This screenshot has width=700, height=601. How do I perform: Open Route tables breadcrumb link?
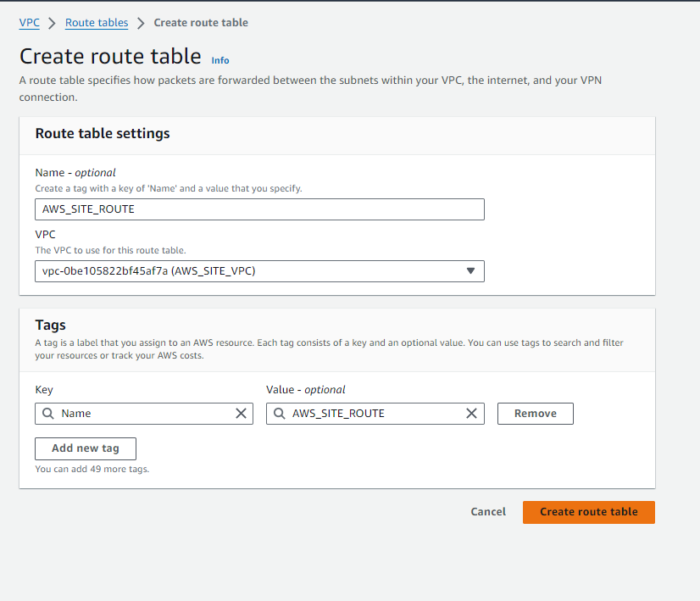pyautogui.click(x=97, y=23)
